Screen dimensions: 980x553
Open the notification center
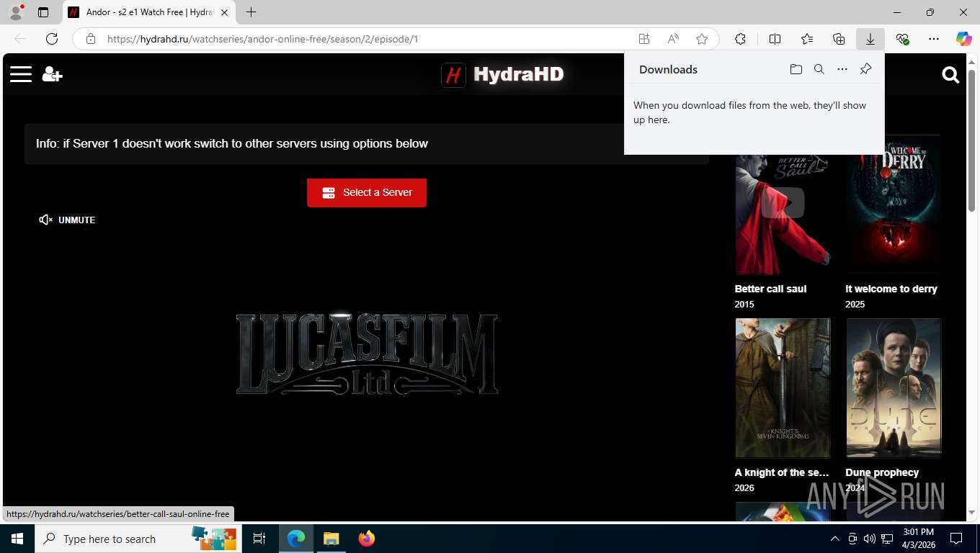(x=956, y=539)
